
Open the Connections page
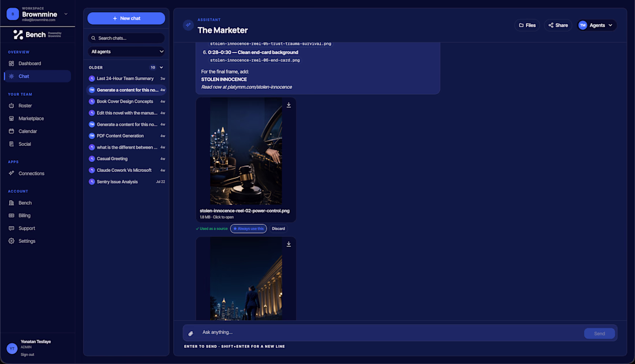tap(38, 173)
